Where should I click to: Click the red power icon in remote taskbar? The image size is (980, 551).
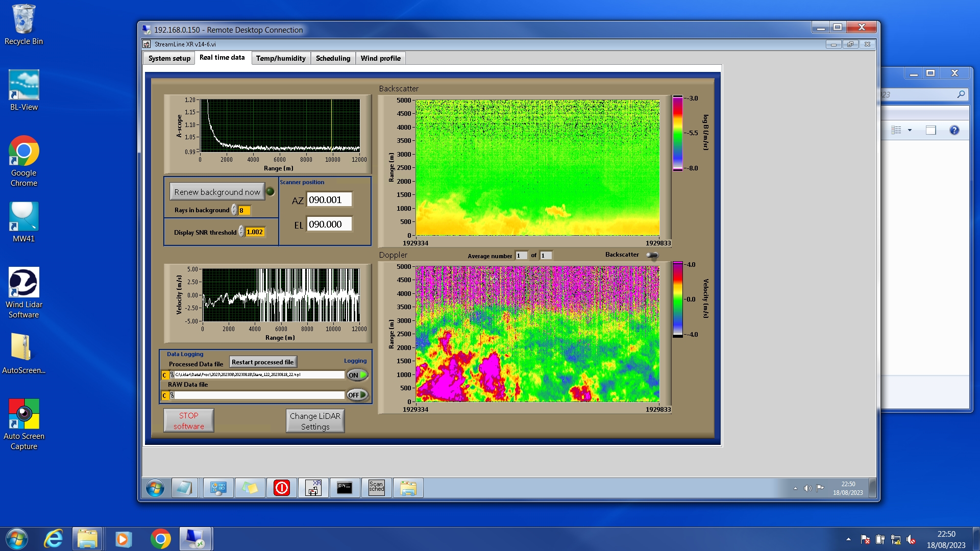click(x=281, y=488)
